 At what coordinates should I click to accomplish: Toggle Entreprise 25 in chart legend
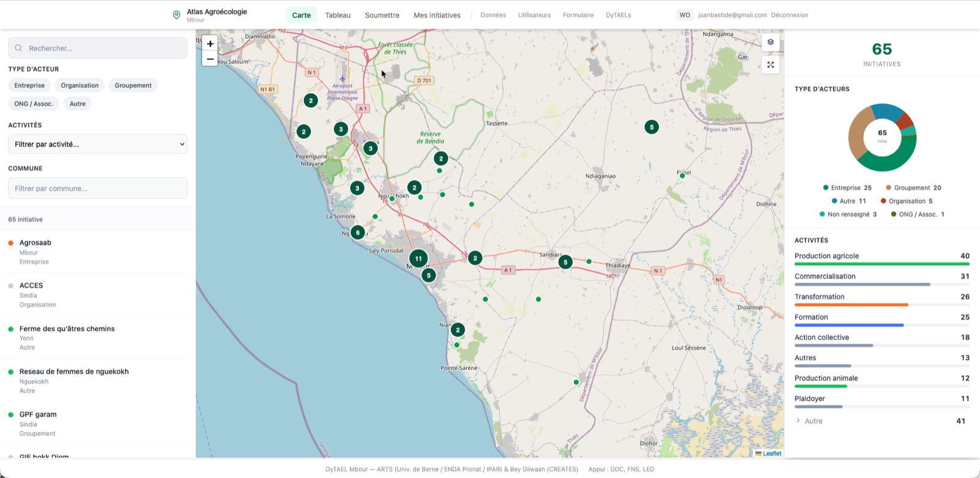click(847, 188)
